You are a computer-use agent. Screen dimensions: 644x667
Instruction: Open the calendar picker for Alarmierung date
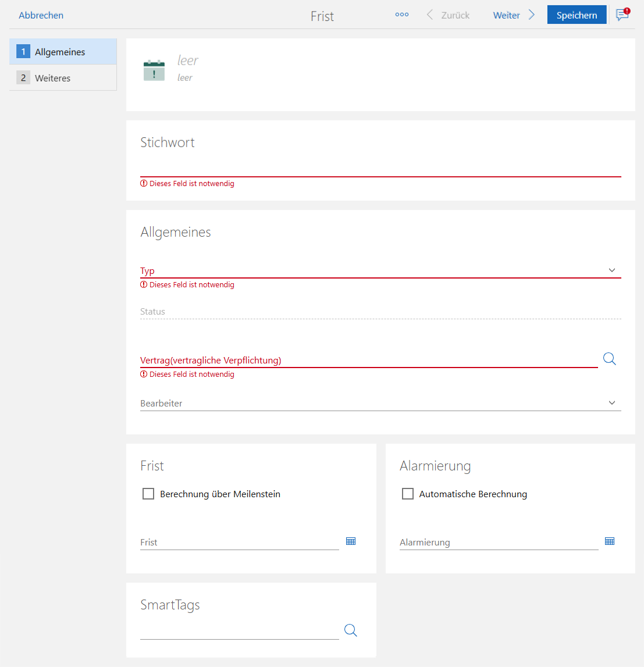(610, 541)
